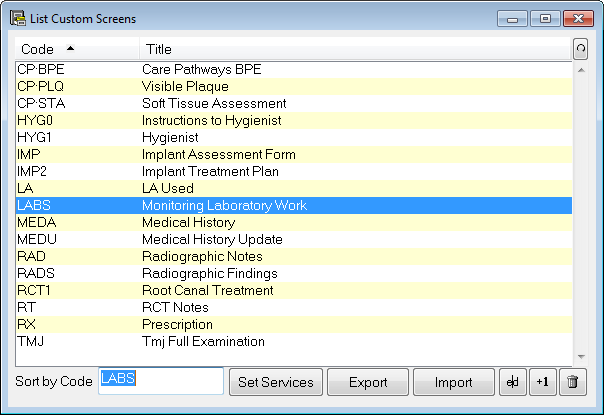Choose the Tmj Full Examination entry
The width and height of the screenshot is (604, 415).
294,341
